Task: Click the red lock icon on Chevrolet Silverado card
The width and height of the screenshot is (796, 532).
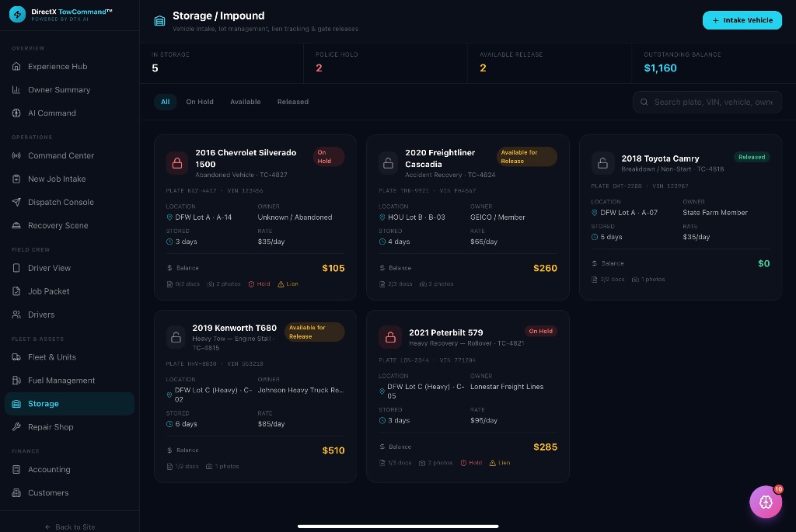Action: click(176, 163)
